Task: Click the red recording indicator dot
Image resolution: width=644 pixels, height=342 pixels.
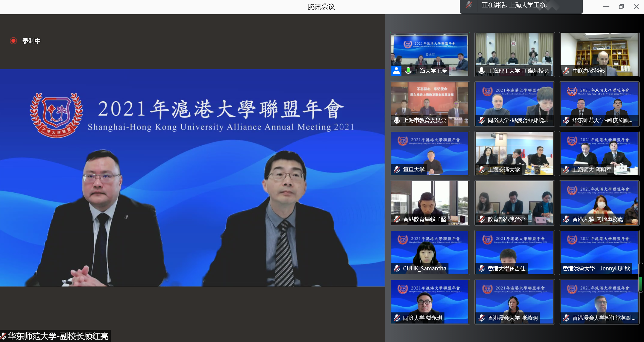Action: (13, 41)
